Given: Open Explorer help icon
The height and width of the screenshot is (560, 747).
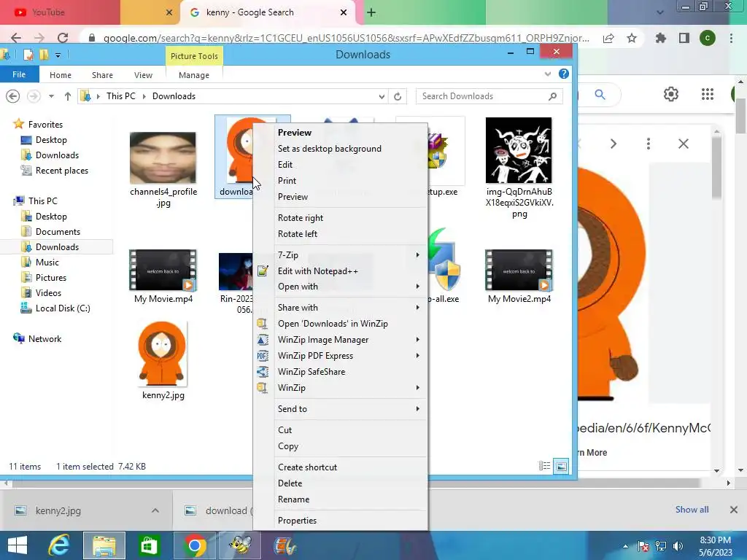Looking at the screenshot, I should 564,74.
